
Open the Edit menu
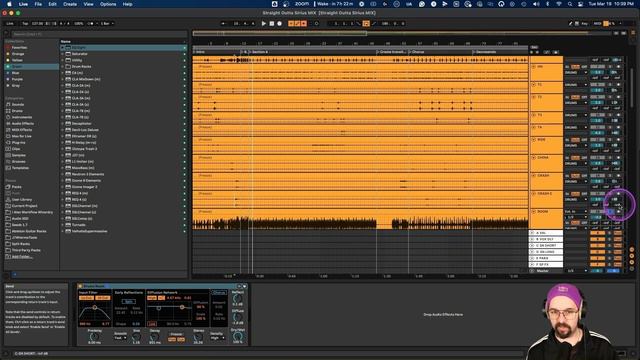click(53, 4)
